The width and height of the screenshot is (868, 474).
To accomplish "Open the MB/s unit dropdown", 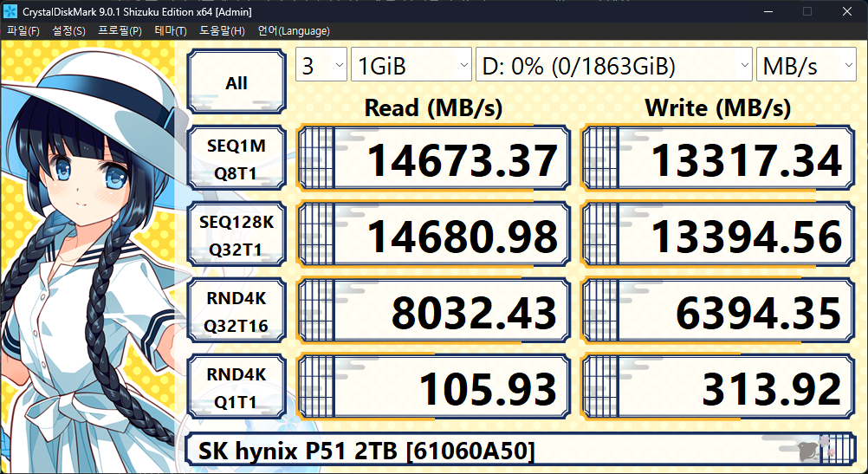I will point(806,66).
